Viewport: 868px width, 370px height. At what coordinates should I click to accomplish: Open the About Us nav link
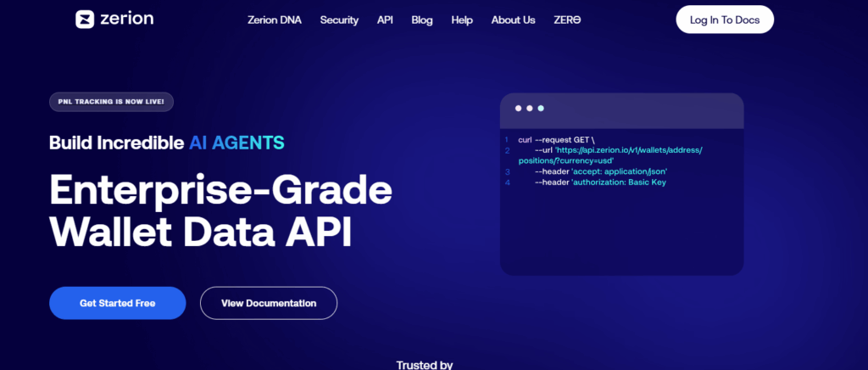click(x=513, y=20)
